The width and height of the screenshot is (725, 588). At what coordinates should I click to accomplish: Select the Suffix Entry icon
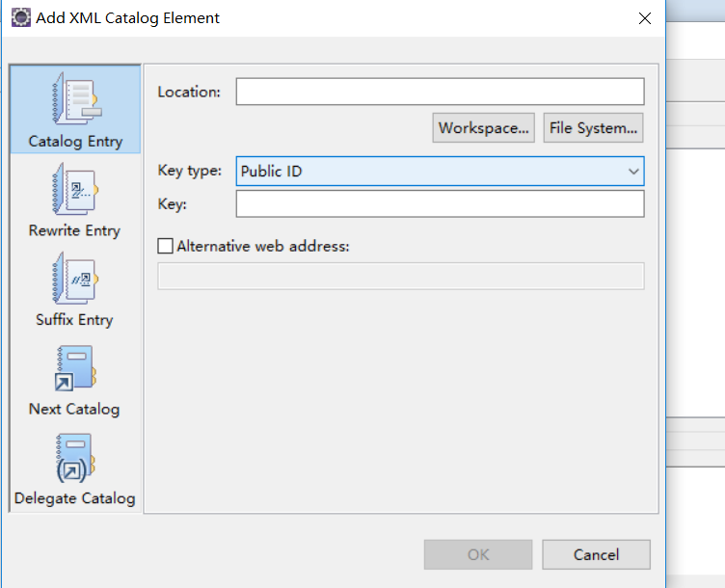[x=75, y=278]
